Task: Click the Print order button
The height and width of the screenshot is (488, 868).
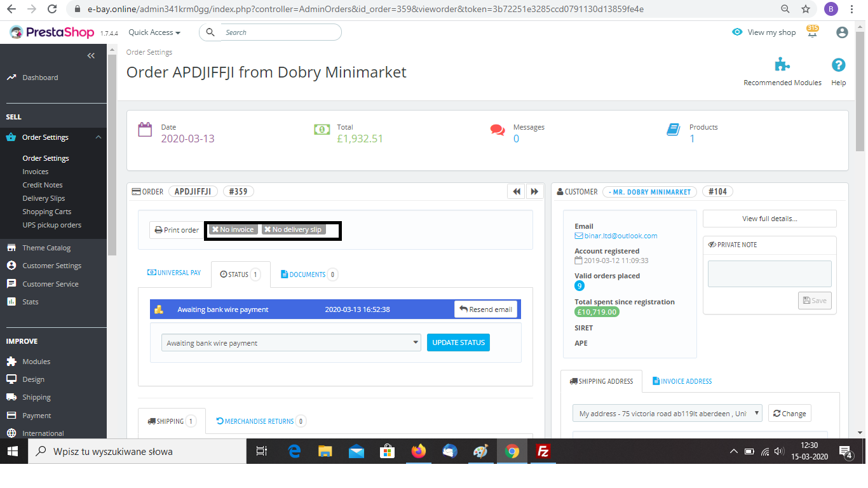Action: (x=177, y=230)
